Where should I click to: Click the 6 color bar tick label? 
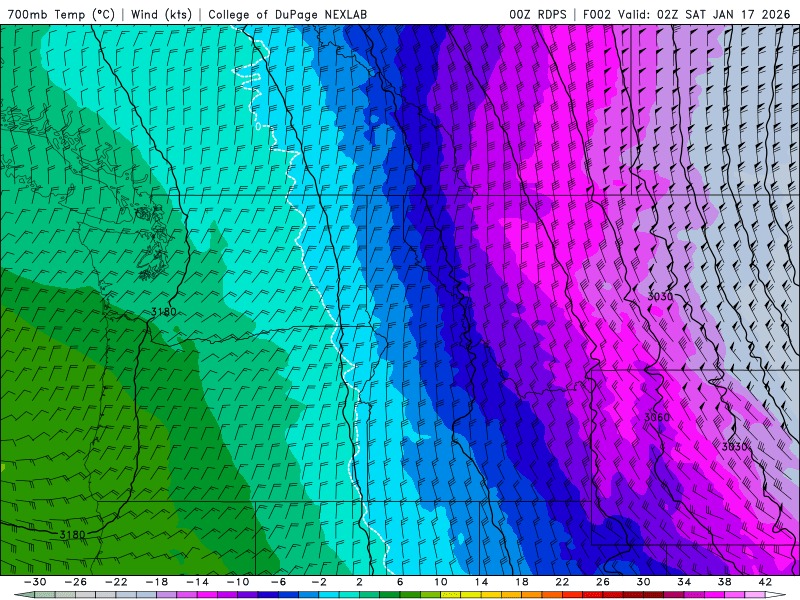400,582
